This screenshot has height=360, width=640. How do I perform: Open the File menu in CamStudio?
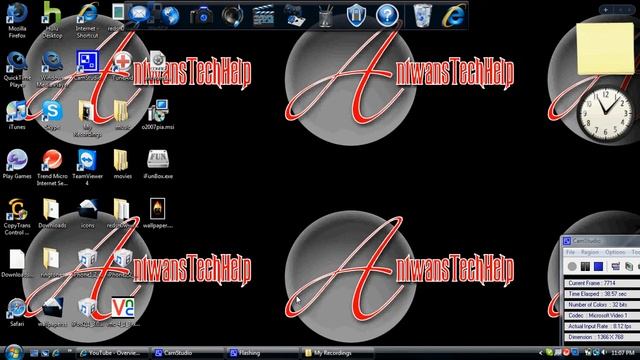tap(570, 252)
